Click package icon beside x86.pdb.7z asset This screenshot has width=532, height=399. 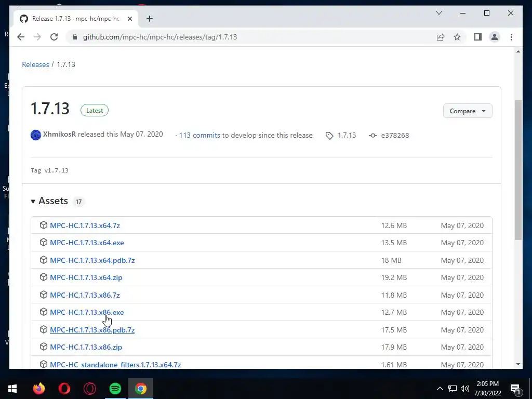point(44,329)
